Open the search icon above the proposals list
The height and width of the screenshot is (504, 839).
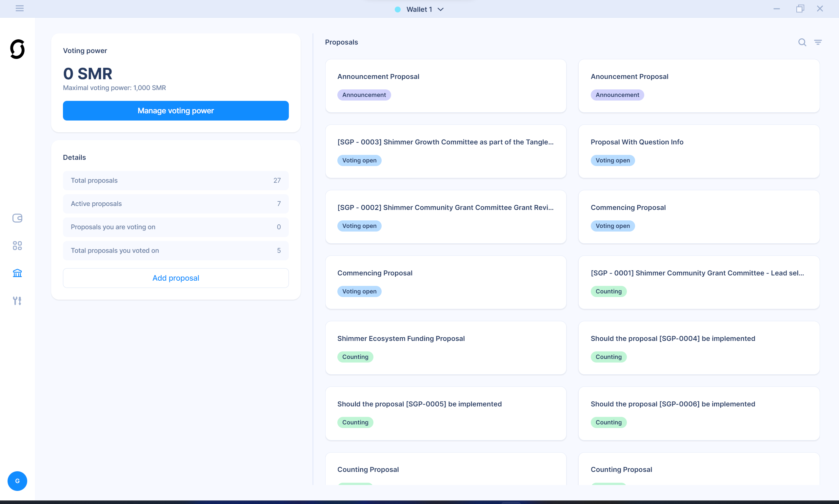tap(802, 42)
